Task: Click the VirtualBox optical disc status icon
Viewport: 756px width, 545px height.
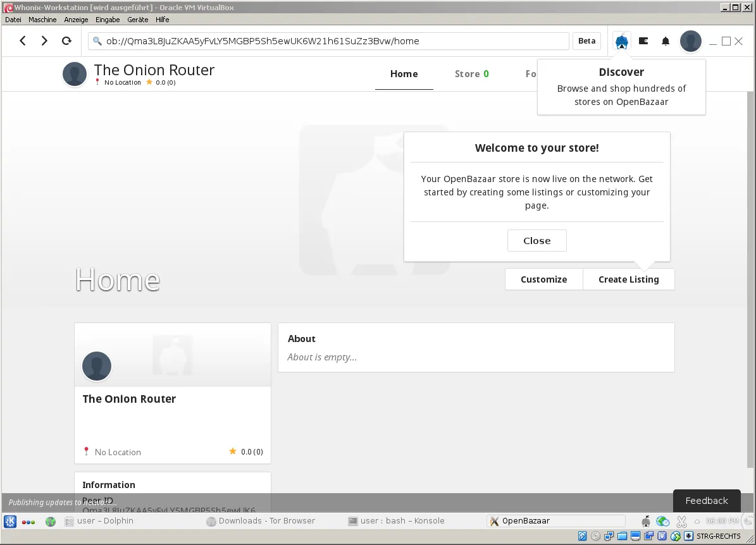Action: 595,536
